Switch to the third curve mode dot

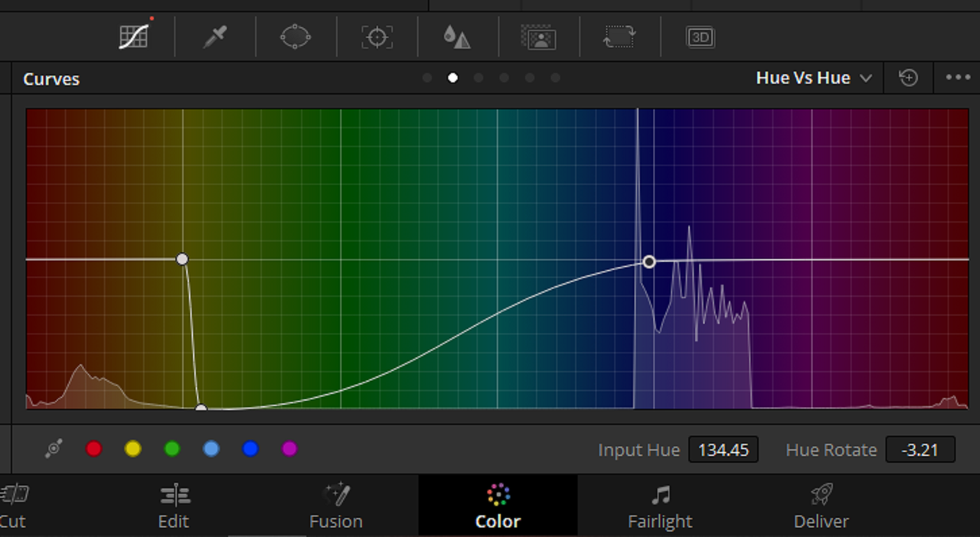(479, 78)
